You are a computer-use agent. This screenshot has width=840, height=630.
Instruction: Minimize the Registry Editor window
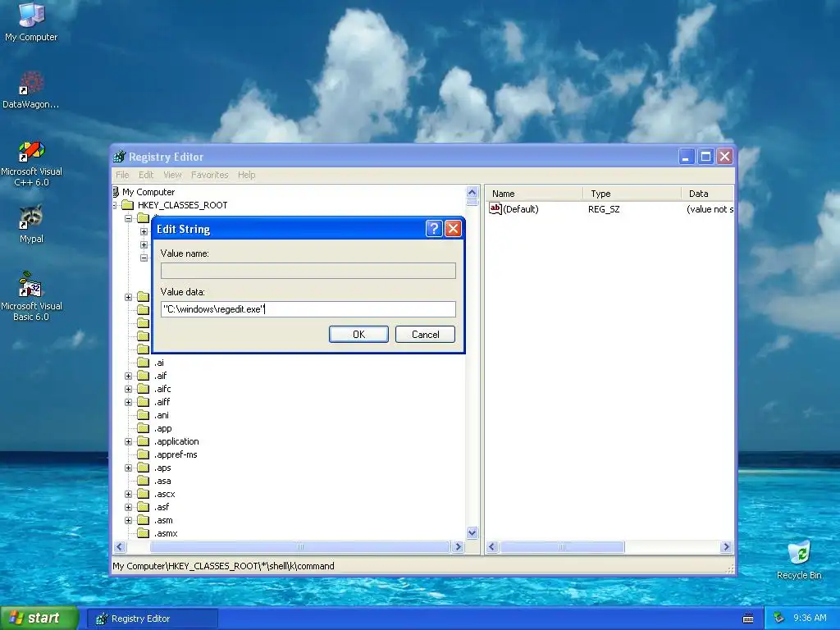[x=687, y=157]
